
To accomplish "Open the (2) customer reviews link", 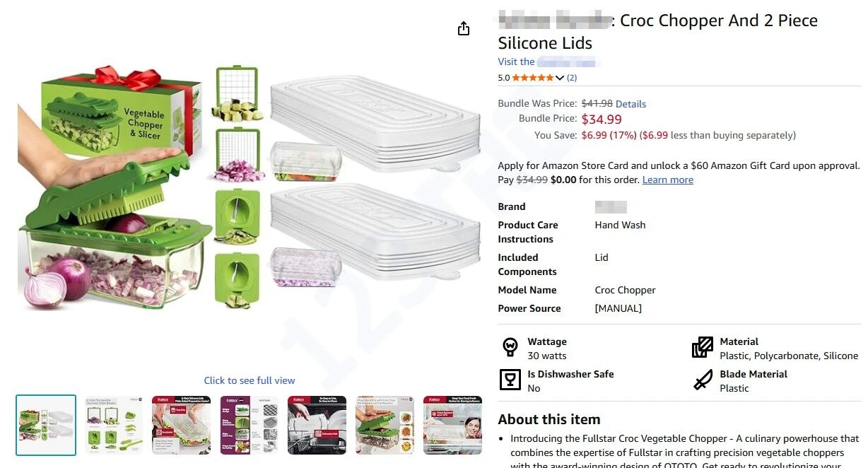I will click(x=572, y=78).
